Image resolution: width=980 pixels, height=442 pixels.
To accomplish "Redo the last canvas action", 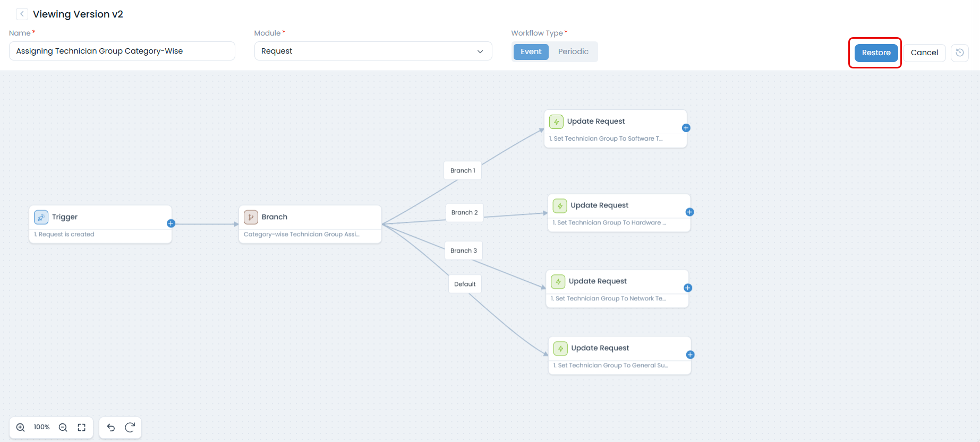I will [130, 428].
